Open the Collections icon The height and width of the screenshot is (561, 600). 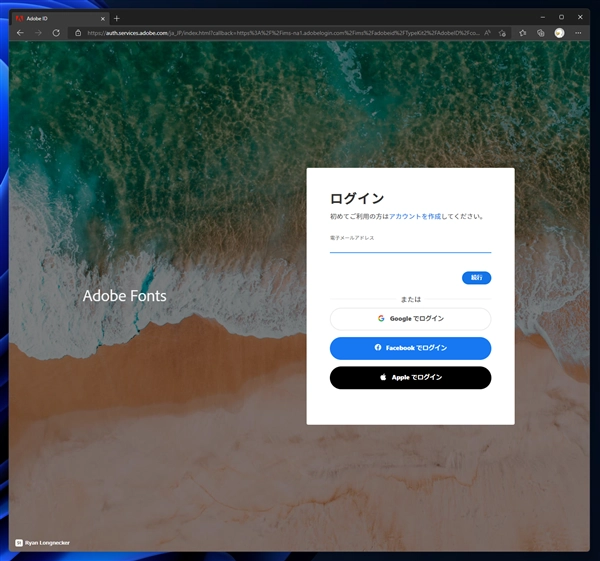[541, 33]
